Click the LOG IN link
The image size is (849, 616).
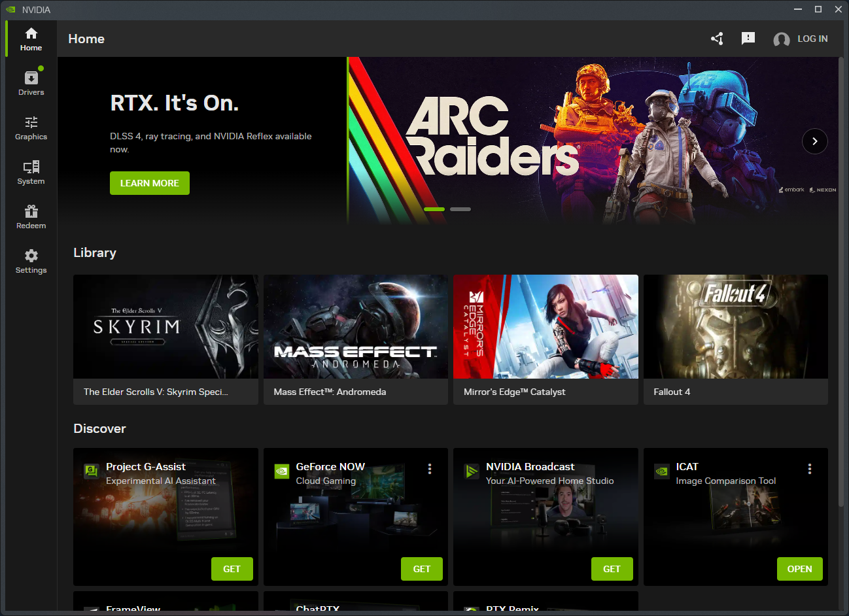812,39
